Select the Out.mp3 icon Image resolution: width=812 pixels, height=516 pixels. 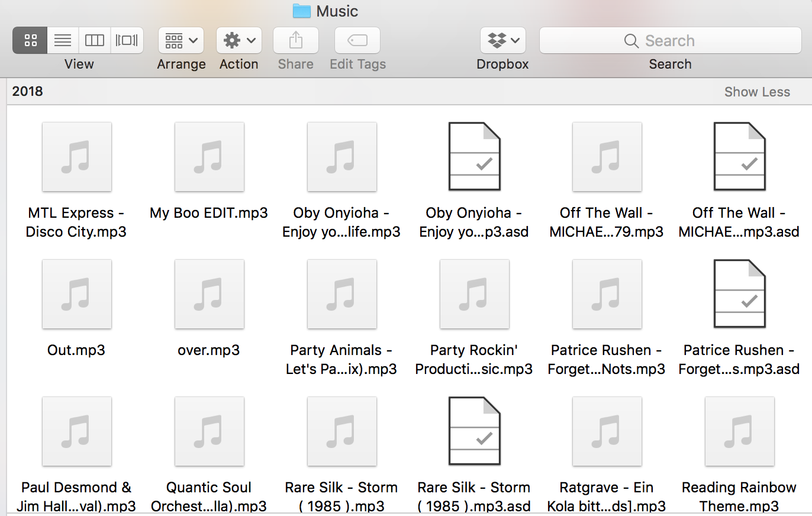tap(77, 294)
